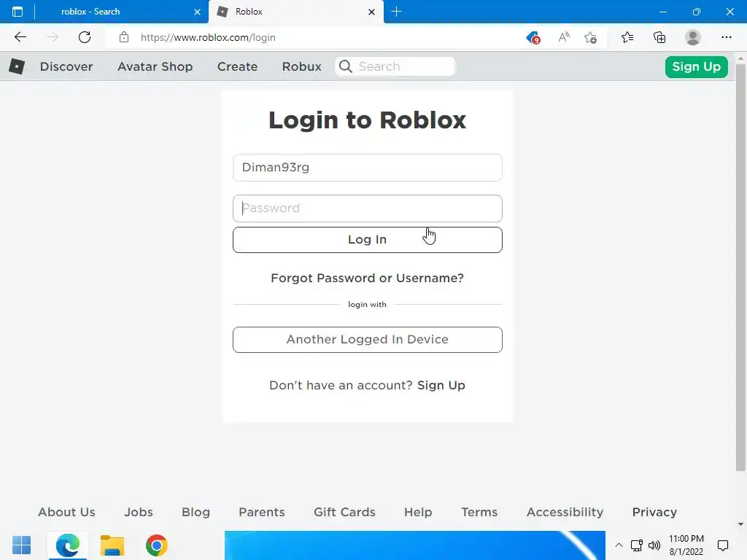Click the Sign Up link below login
Screen dimensions: 747x560
pos(441,385)
